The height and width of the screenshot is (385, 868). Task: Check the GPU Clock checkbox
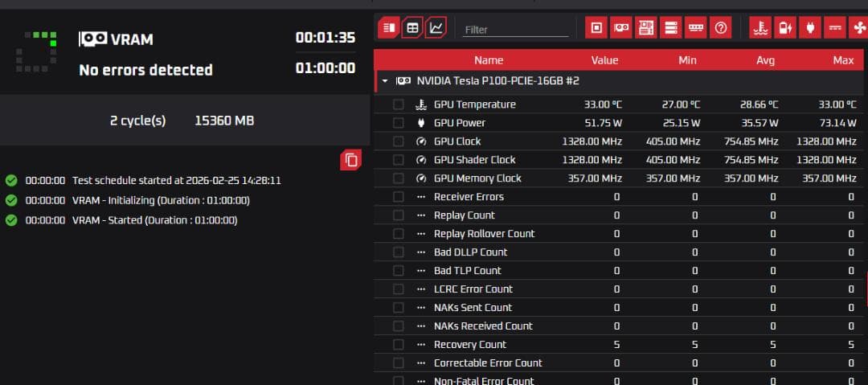[x=398, y=141]
